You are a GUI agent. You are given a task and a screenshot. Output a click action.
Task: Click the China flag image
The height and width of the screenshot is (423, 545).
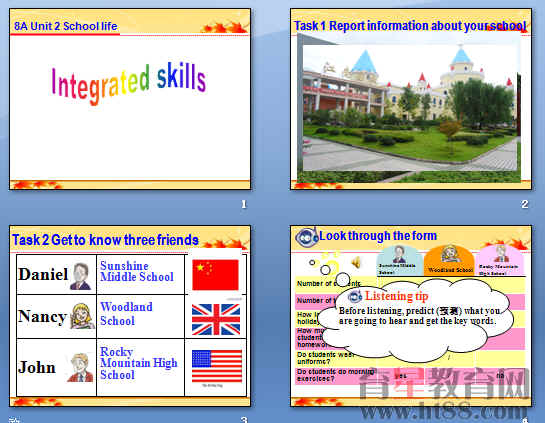coord(215,275)
